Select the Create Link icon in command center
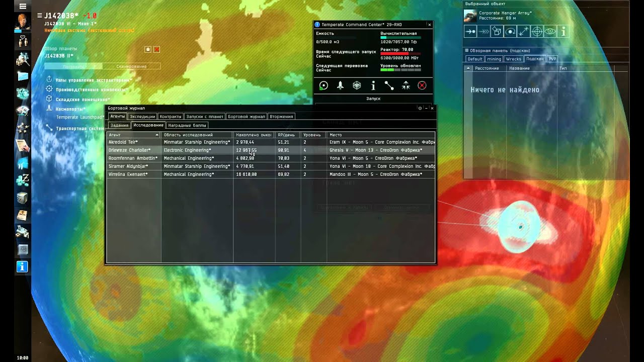644x362 pixels. tap(389, 85)
